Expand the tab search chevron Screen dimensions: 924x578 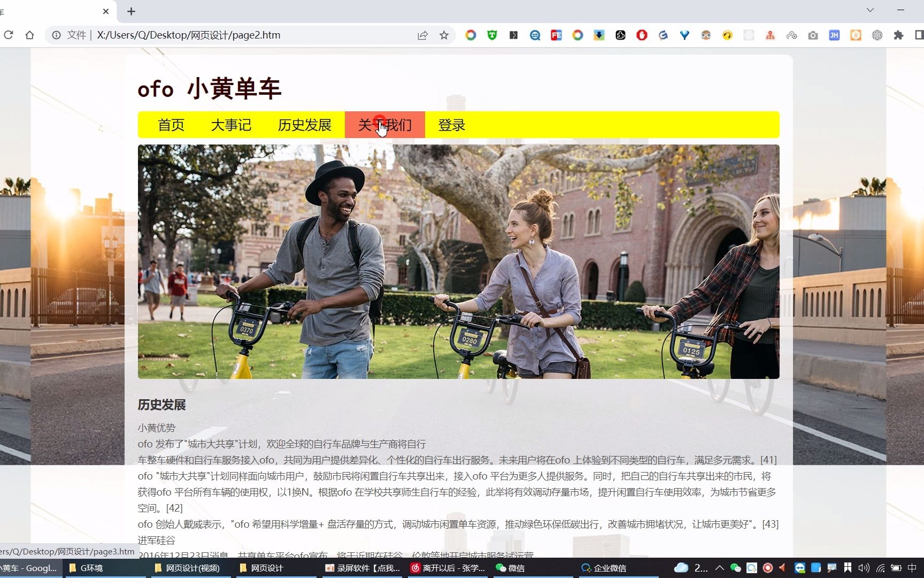870,10
